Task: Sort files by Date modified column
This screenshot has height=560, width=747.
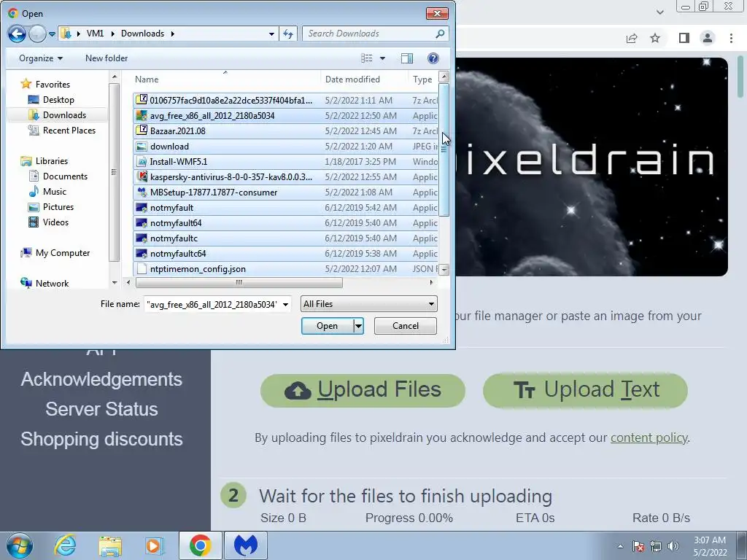Action: pos(352,79)
